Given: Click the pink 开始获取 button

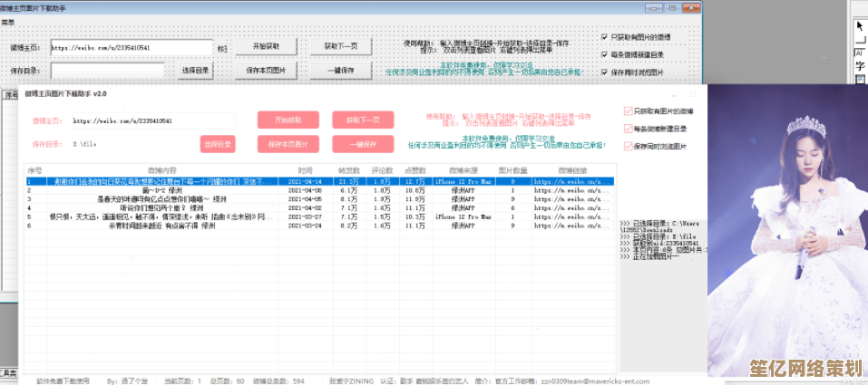Looking at the screenshot, I should (288, 120).
